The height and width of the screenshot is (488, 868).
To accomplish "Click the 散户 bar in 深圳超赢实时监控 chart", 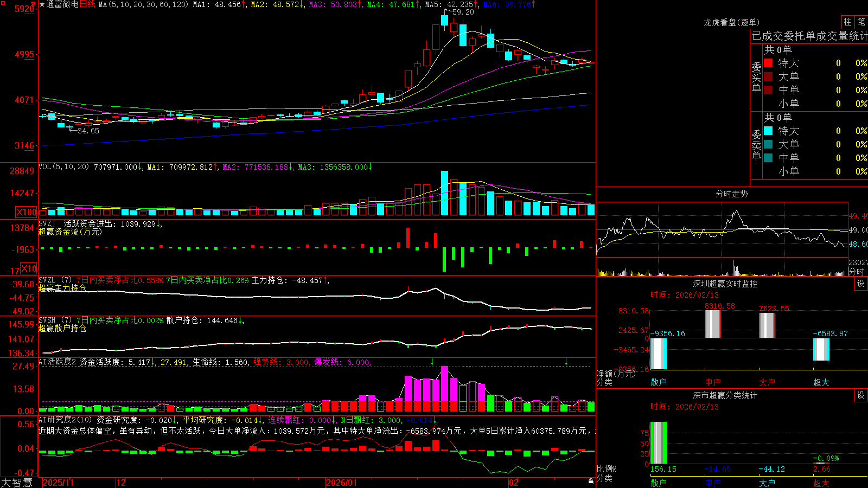I will pyautogui.click(x=659, y=354).
